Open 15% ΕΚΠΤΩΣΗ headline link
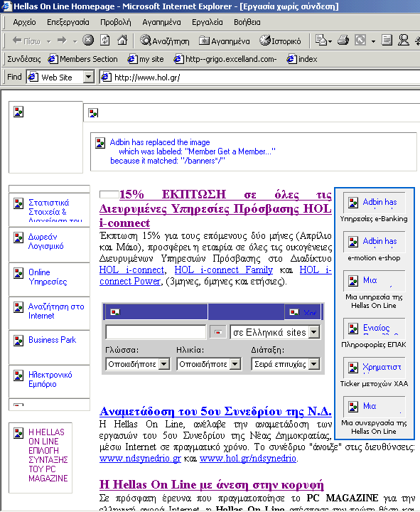 click(x=215, y=208)
